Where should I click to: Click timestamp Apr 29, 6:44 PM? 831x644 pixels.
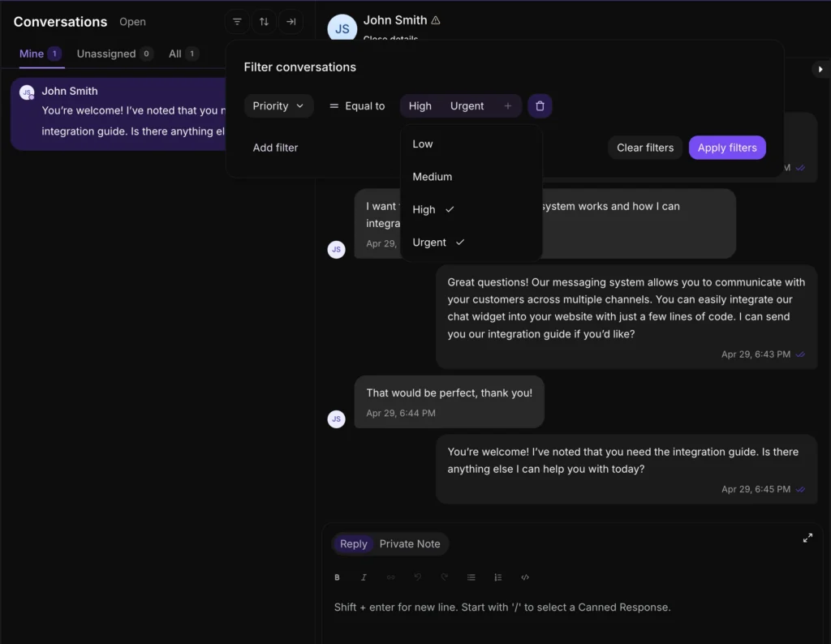(401, 413)
